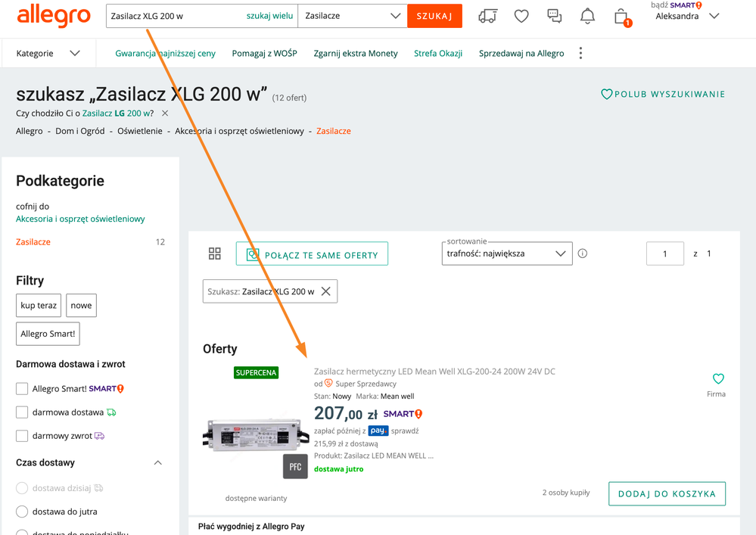Click the Super Sprzedawcy badge icon
The width and height of the screenshot is (756, 535).
coord(328,383)
